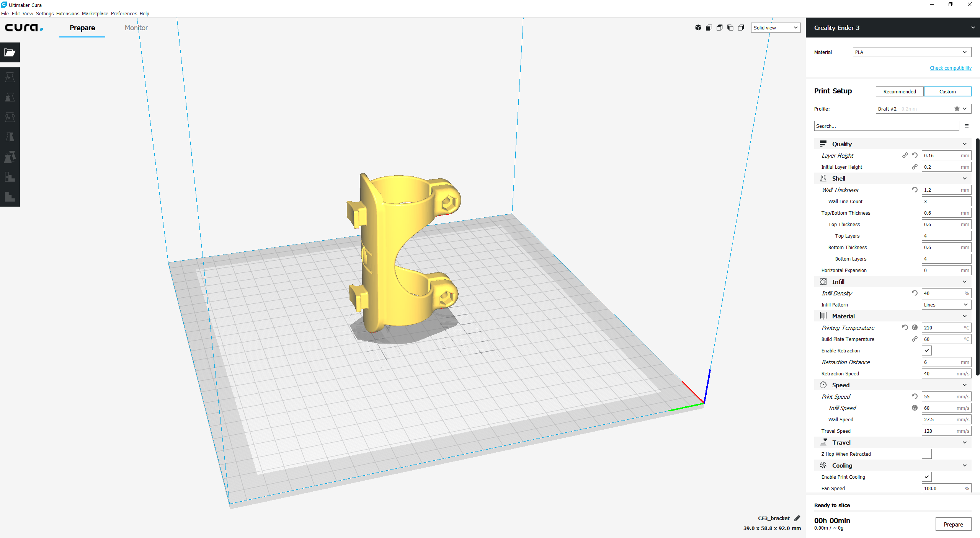Screen dimensions: 980x538
Task: Click the settings panel vertical scrollbar
Action: click(x=978, y=256)
